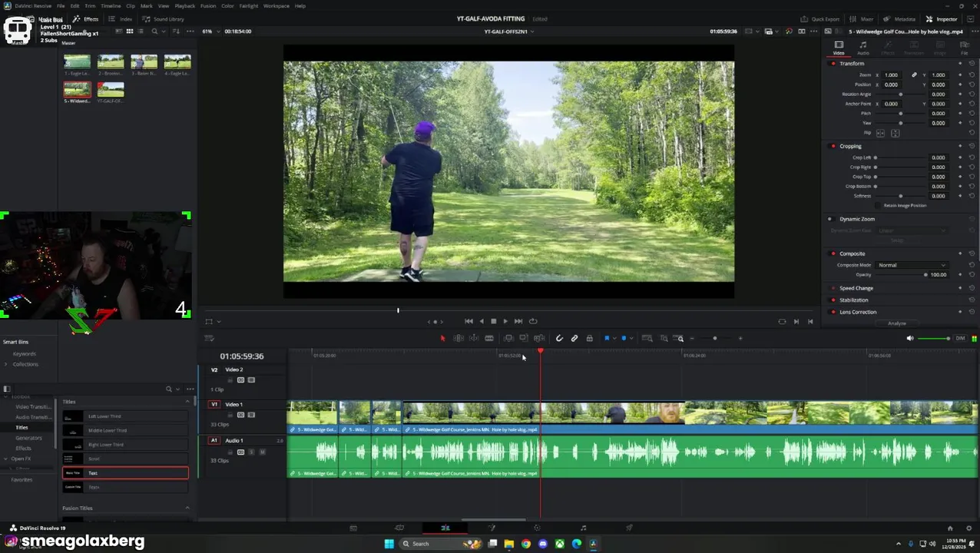This screenshot has height=553, width=980.
Task: Open the Composite Mode Normal dropdown
Action: [x=912, y=265]
